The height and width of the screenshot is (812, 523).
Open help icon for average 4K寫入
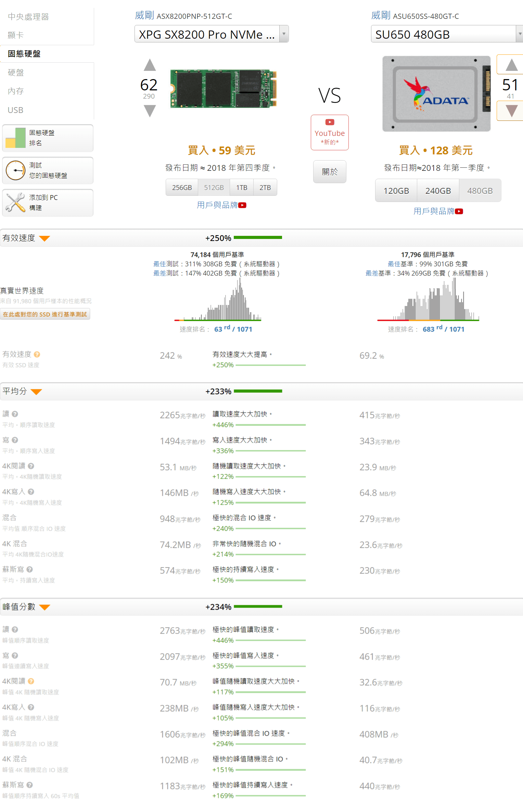31,492
